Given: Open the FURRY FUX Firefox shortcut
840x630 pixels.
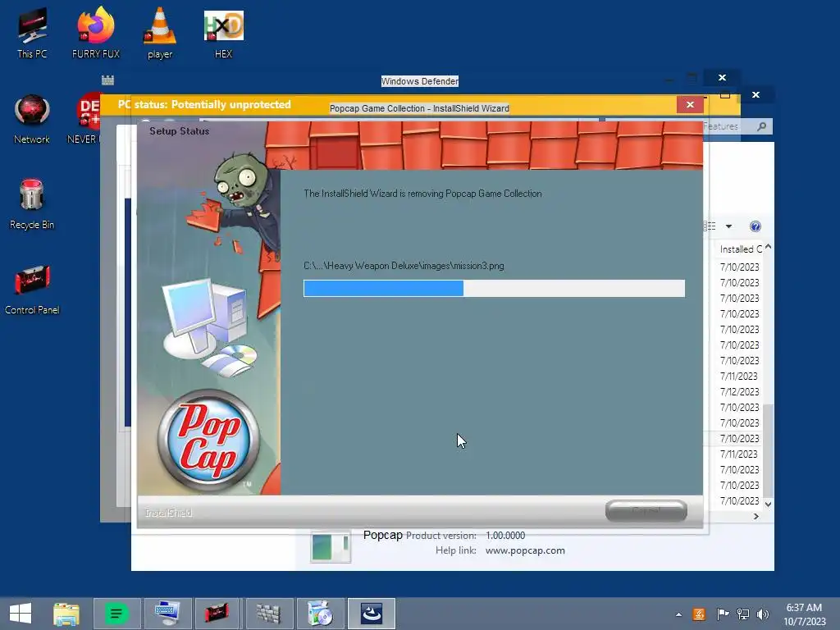Looking at the screenshot, I should (x=96, y=32).
